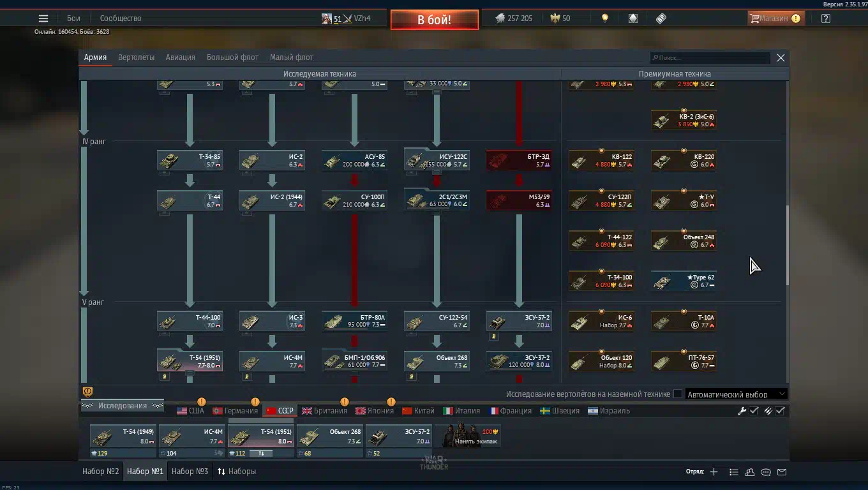The height and width of the screenshot is (490, 868).
Task: Click the Германия flag icon
Action: 217,411
